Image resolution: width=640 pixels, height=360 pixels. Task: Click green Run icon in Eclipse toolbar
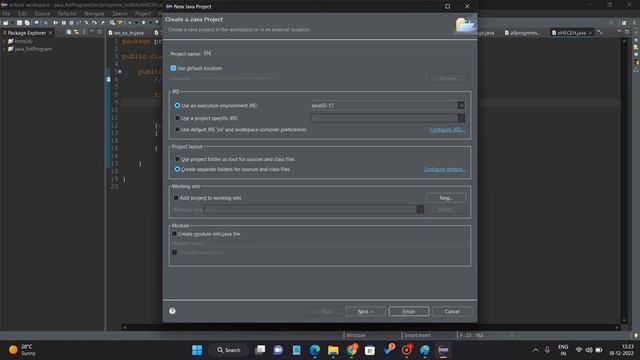tap(144, 23)
